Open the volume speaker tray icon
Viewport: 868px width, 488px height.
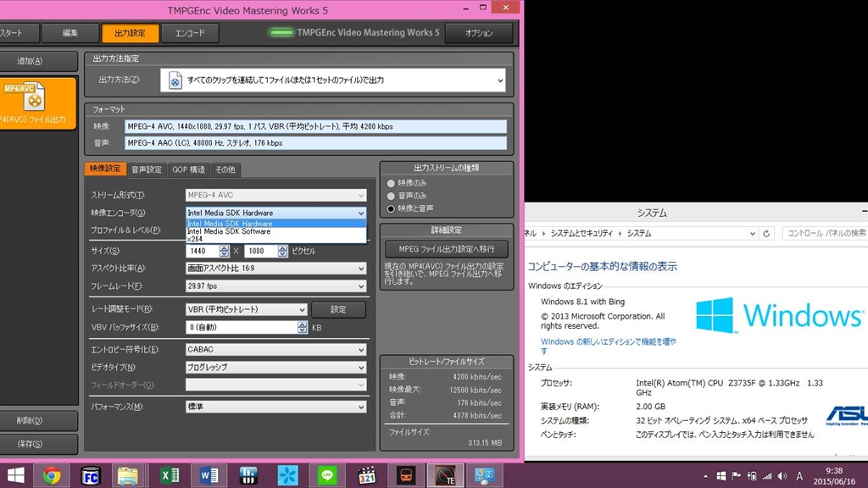(x=782, y=476)
